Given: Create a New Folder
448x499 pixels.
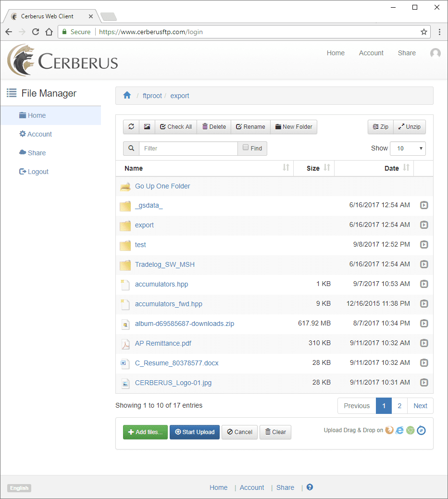Looking at the screenshot, I should 294,126.
